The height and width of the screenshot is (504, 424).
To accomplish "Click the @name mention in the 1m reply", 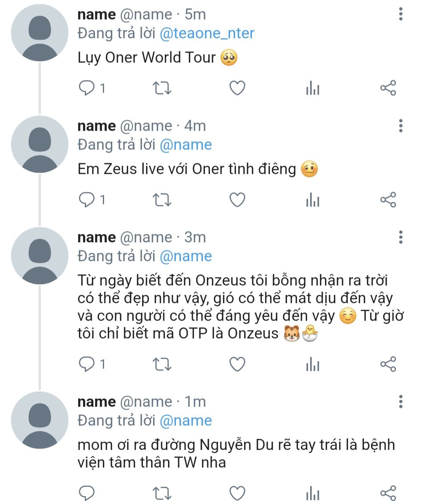I will coord(186,420).
